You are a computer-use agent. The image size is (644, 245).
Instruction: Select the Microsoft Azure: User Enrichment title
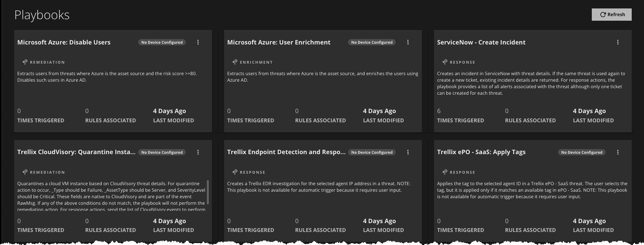(279, 42)
